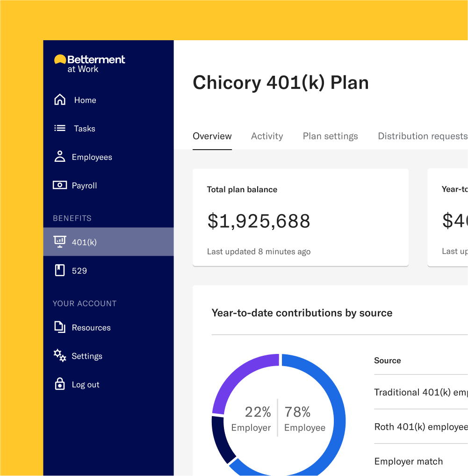Select the Home icon in sidebar
The height and width of the screenshot is (476, 468).
pyautogui.click(x=59, y=100)
